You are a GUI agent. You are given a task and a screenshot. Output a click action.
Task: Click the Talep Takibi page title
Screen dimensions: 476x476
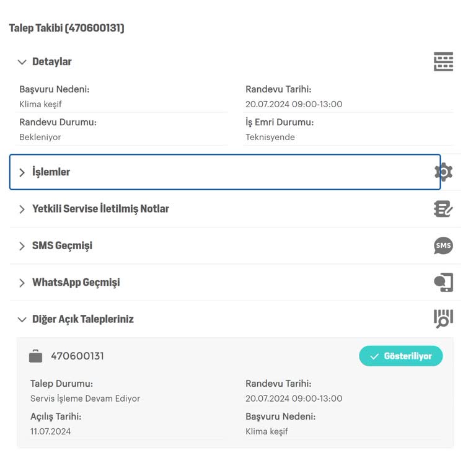66,28
